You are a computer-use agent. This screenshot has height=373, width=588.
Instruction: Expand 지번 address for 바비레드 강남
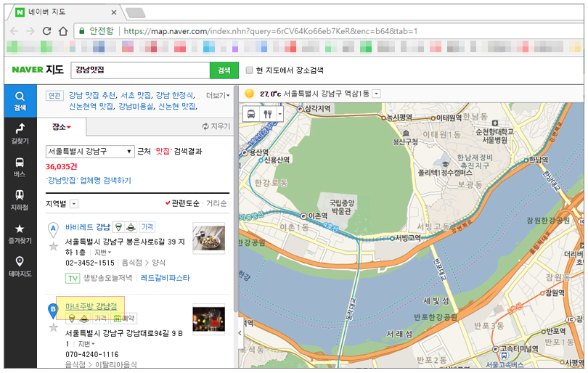point(102,253)
